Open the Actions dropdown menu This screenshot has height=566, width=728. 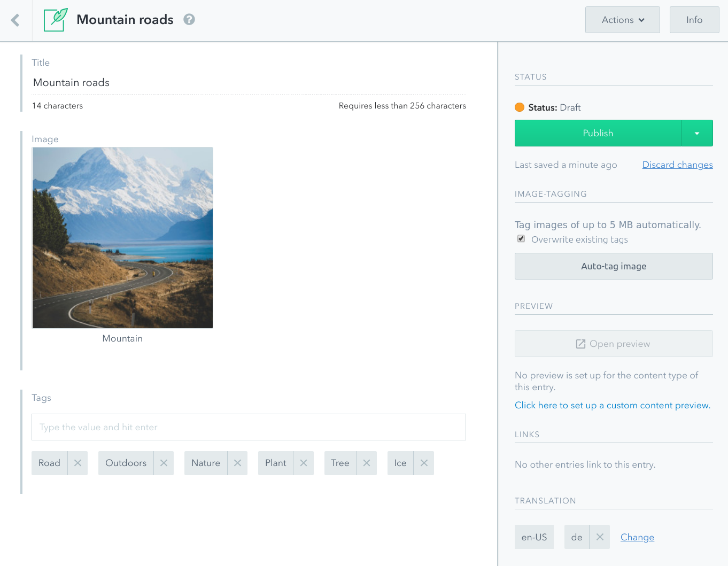pos(623,20)
